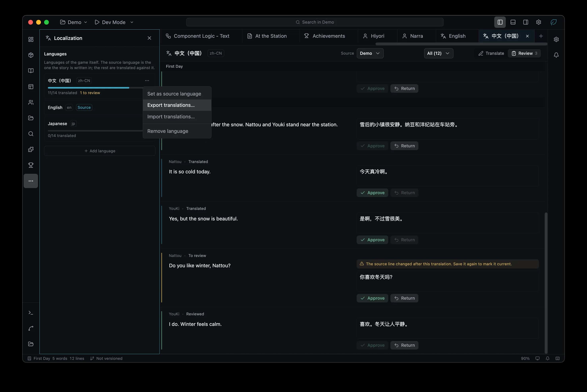Toggle the left sidebar panel layout button
The height and width of the screenshot is (392, 587).
(x=500, y=22)
